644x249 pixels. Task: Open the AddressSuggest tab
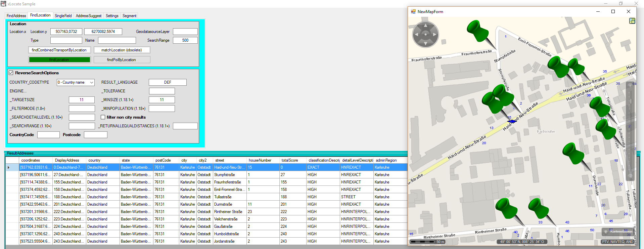click(x=88, y=16)
